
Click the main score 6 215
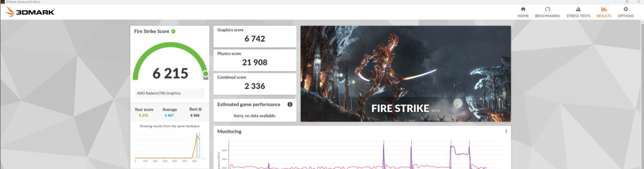(x=170, y=73)
